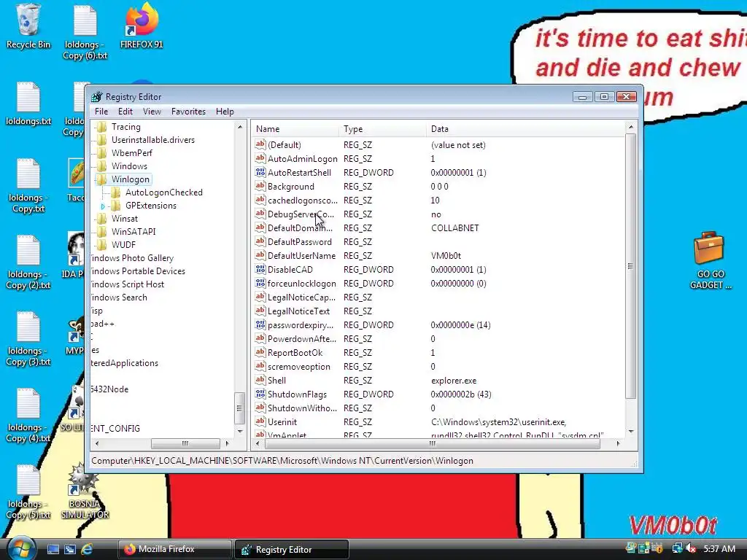The height and width of the screenshot is (560, 747).
Task: Select loldongs - Copy (6).txt desktop file
Action: [85, 32]
